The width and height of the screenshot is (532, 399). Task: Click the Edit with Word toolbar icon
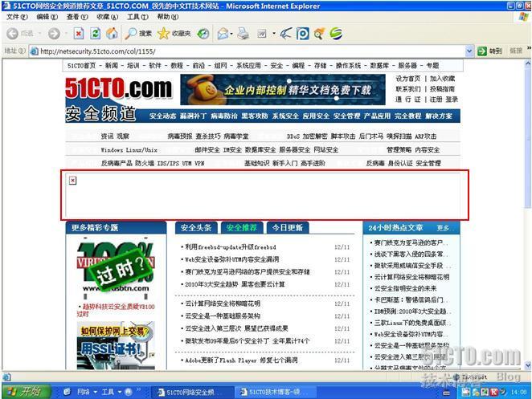[x=262, y=33]
